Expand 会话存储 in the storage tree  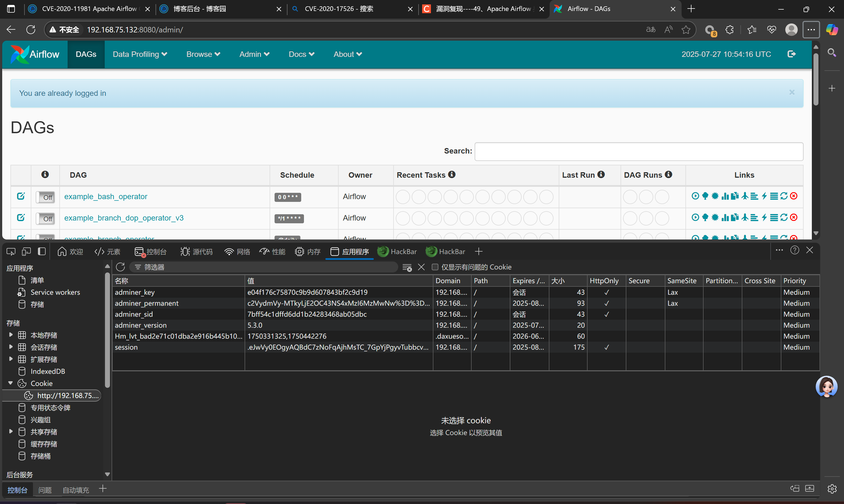(10, 347)
